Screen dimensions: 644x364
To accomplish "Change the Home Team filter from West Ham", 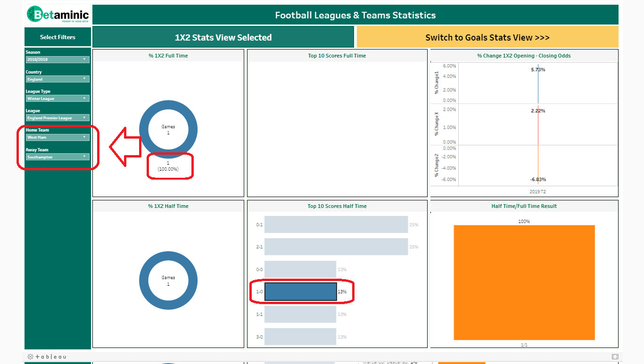I will coord(58,137).
